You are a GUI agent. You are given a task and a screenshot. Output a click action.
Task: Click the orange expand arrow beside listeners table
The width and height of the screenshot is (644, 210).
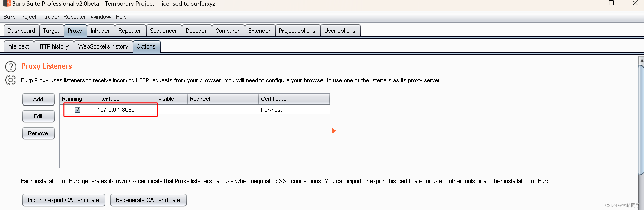(334, 131)
